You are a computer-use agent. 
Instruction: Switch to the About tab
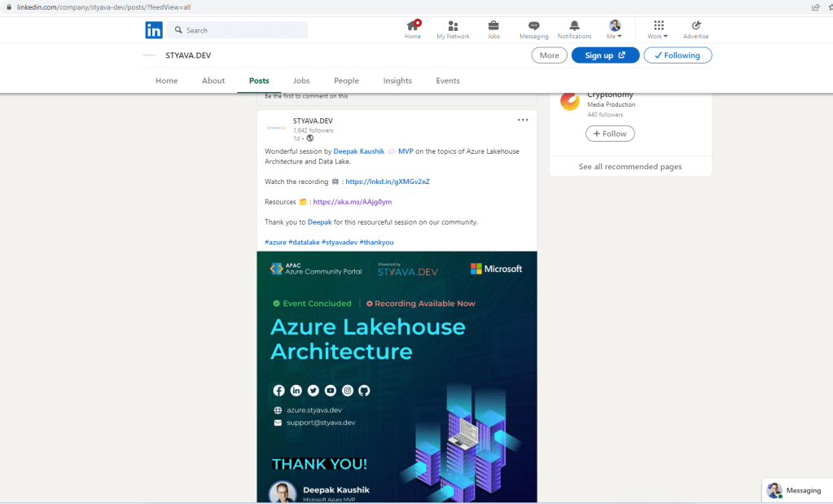(x=213, y=81)
